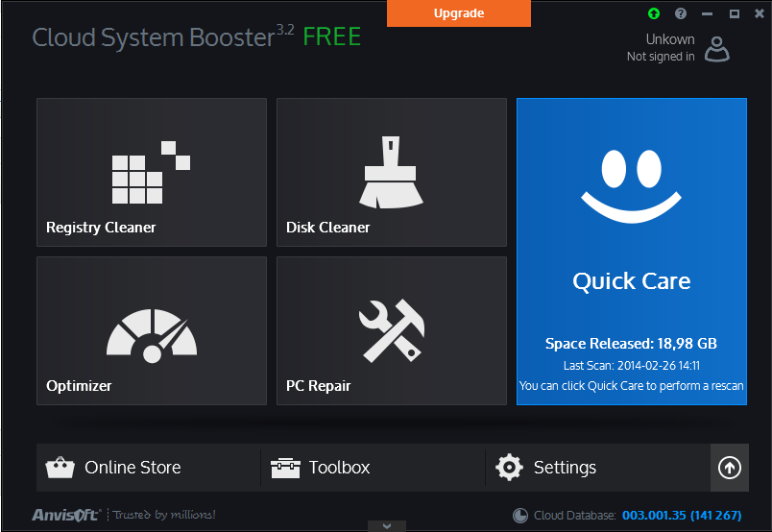Click the Not signed in text

coord(661,57)
